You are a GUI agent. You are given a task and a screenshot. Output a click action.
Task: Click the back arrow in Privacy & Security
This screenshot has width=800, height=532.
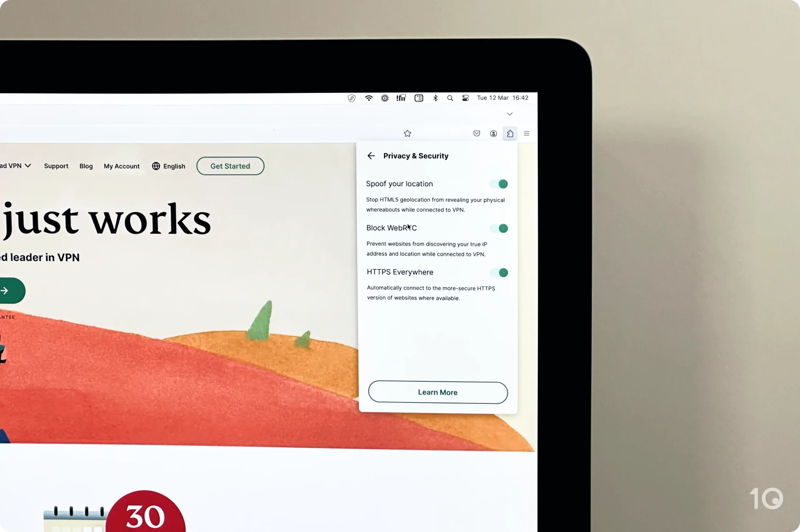pyautogui.click(x=371, y=155)
